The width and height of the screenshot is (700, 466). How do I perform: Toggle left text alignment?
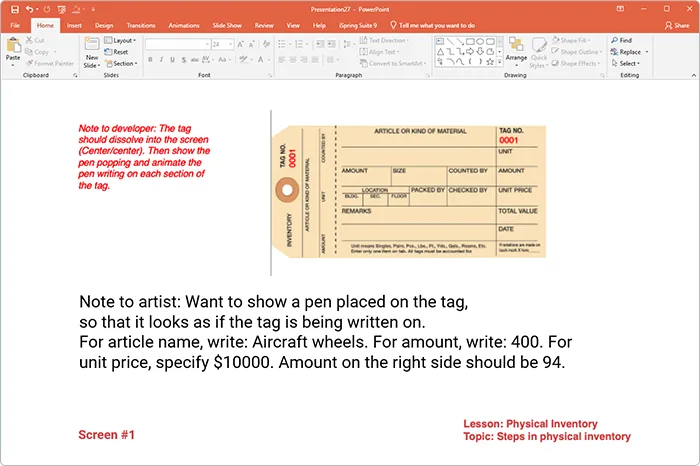pos(282,59)
